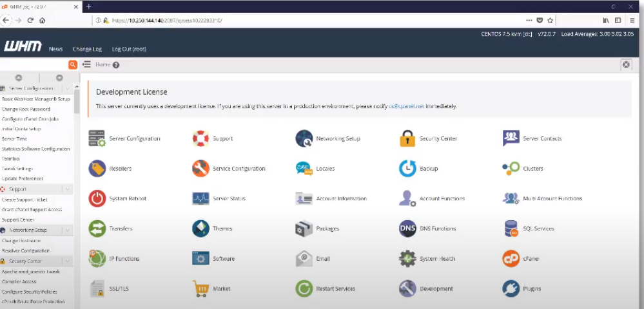Bookmark this page with star icon
Screen dimensions: 644x309
click(x=551, y=20)
